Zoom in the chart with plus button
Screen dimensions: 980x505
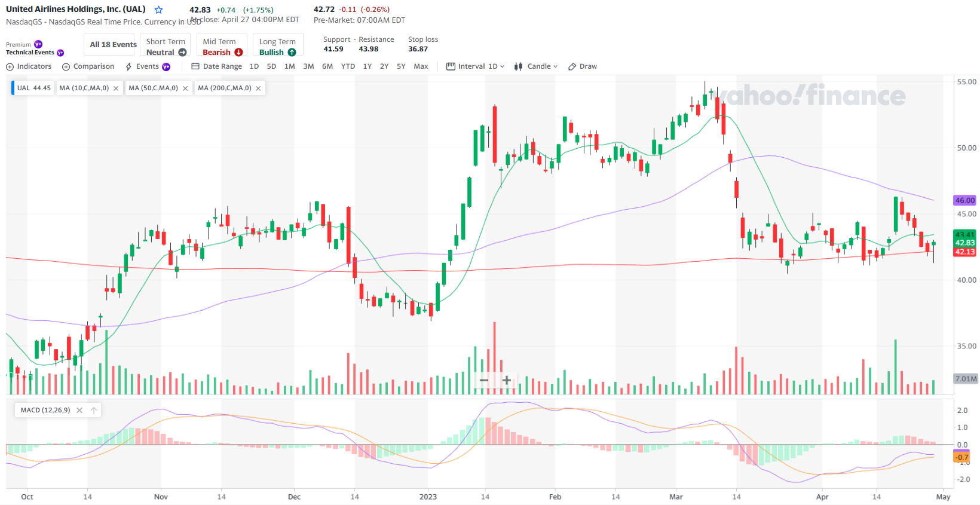(507, 380)
